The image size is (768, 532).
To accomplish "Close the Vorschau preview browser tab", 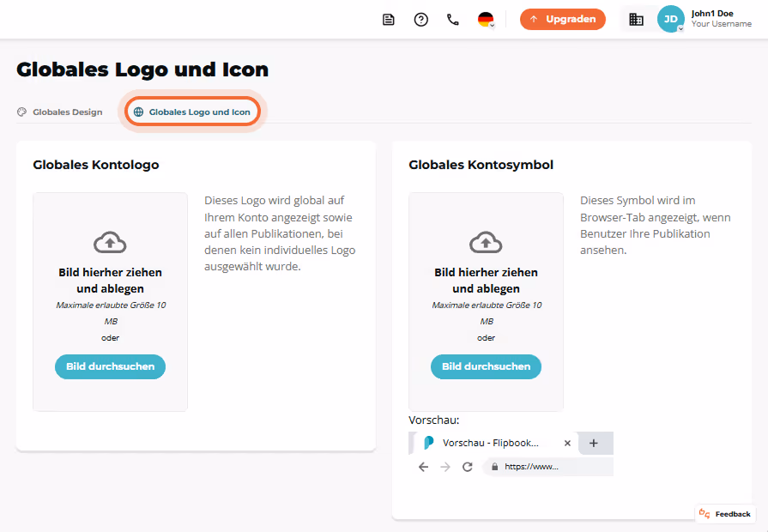I will pos(567,443).
